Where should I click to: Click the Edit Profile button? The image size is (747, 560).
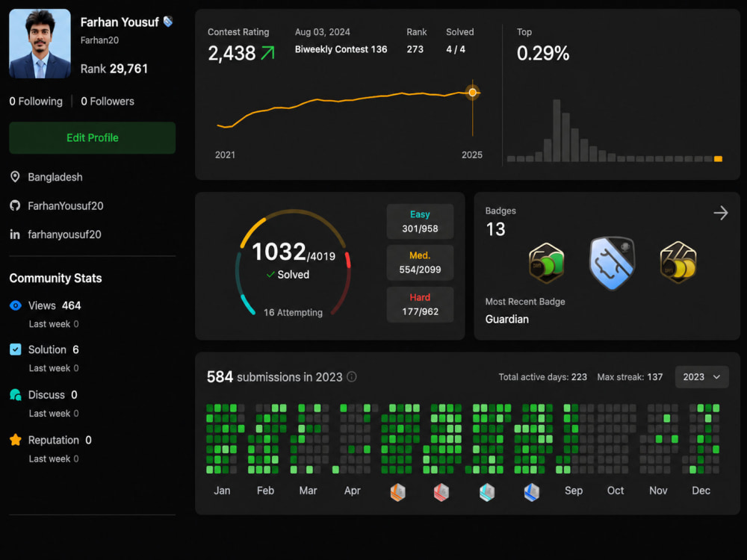(93, 137)
